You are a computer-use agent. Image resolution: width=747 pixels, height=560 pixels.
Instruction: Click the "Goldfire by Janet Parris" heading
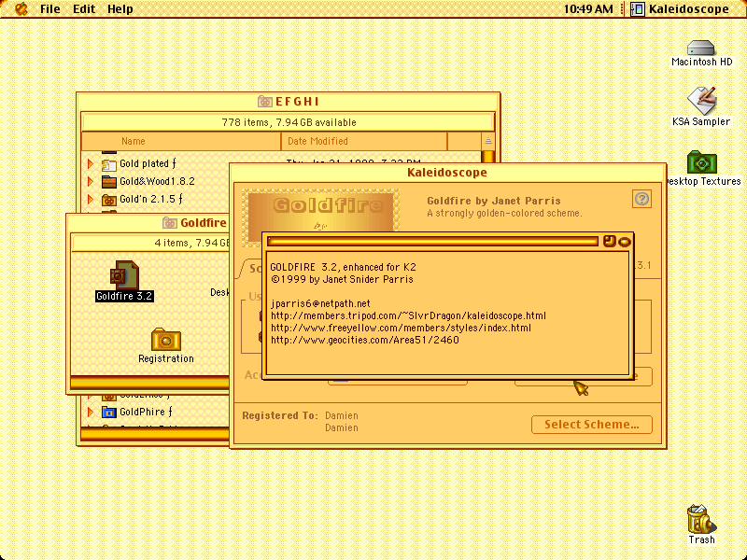tap(494, 201)
